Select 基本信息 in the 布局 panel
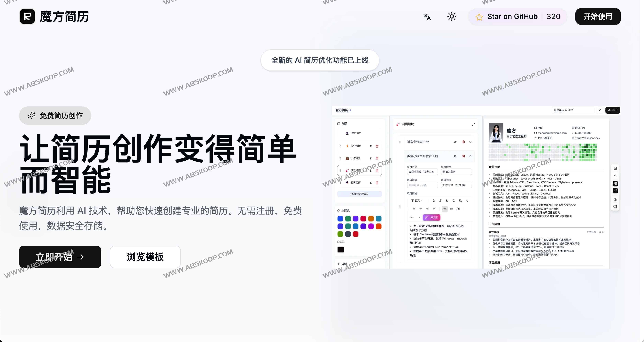Viewport: 644px width, 342px height. tap(356, 133)
